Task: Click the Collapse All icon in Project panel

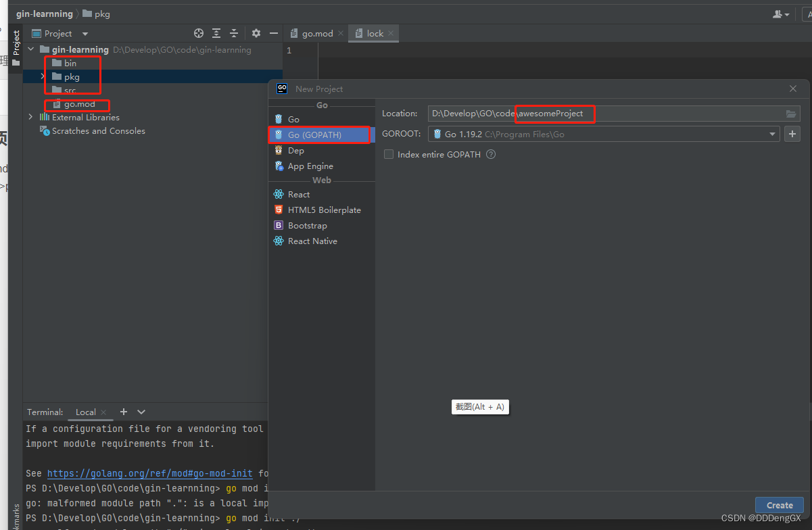Action: 234,33
